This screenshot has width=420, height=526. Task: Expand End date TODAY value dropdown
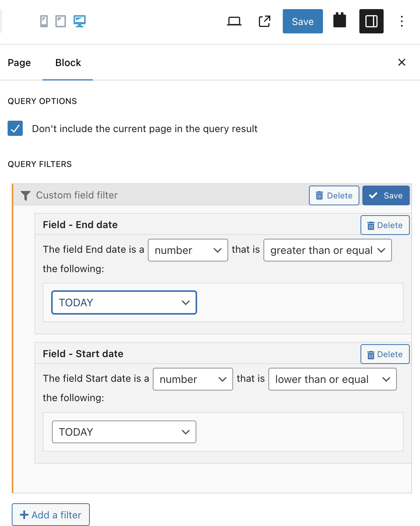coord(124,302)
